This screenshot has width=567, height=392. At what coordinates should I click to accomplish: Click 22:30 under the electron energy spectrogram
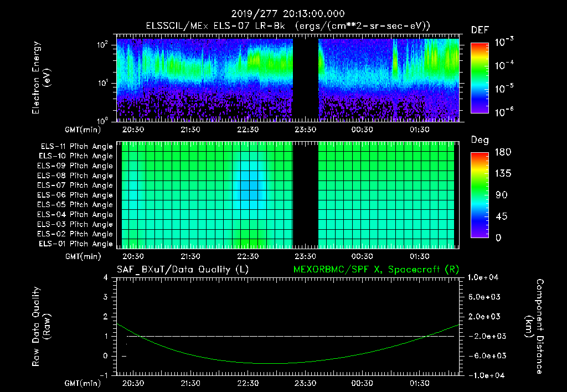[248, 130]
